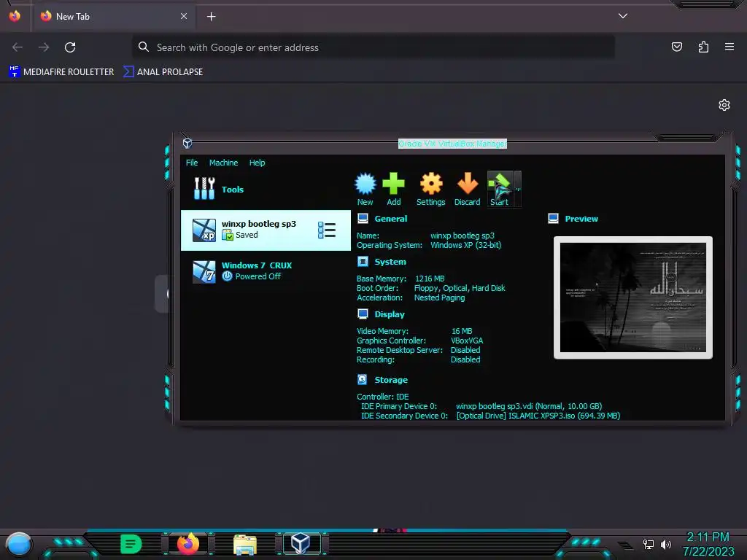Open the new tab personalize gear icon
The width and height of the screenshot is (747, 560).
724,105
